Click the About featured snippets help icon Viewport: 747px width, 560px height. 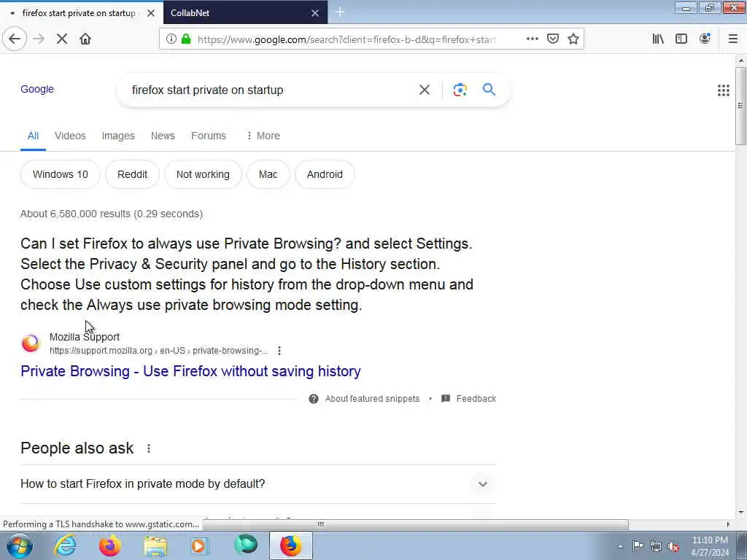(x=314, y=399)
